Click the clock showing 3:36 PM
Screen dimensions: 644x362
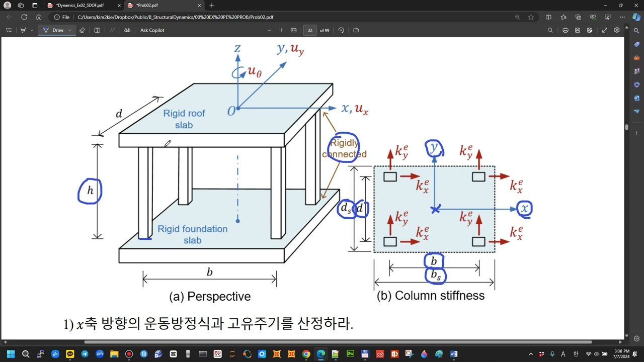622,354
